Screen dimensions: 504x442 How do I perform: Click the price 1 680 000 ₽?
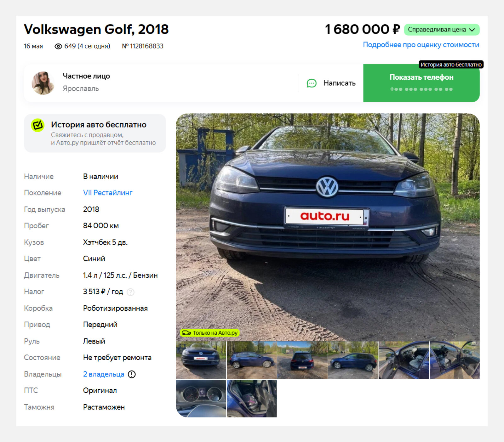pos(362,30)
